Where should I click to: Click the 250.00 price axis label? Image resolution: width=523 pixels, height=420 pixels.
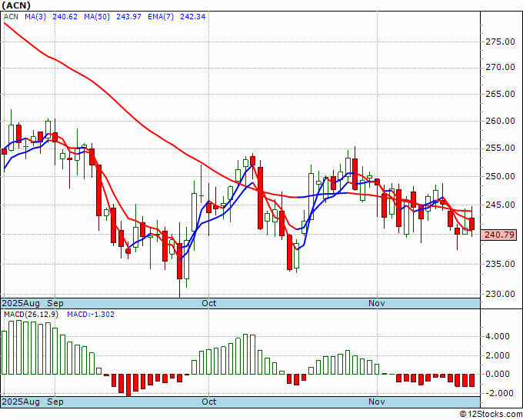coord(499,176)
